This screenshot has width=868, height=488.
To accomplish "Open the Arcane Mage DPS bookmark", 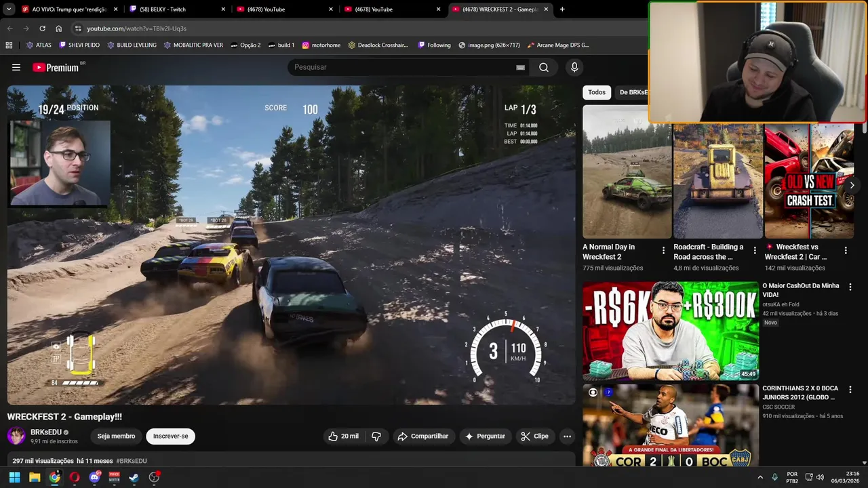I will (x=558, y=45).
